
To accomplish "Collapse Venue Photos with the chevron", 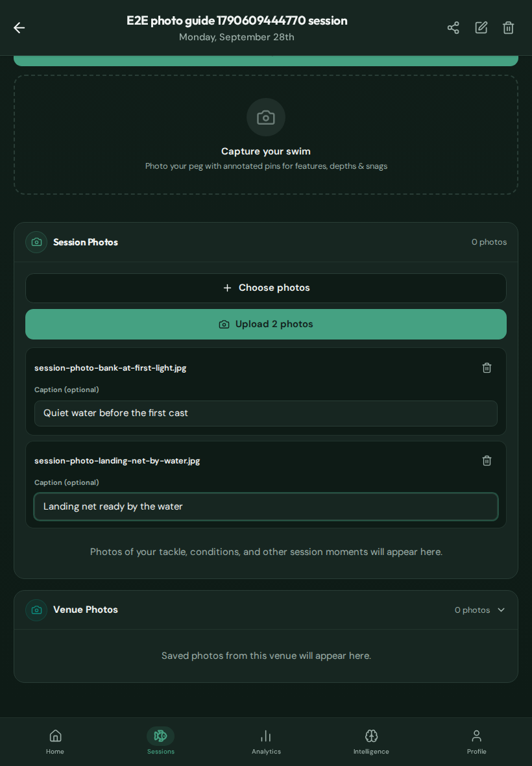I will 502,610.
